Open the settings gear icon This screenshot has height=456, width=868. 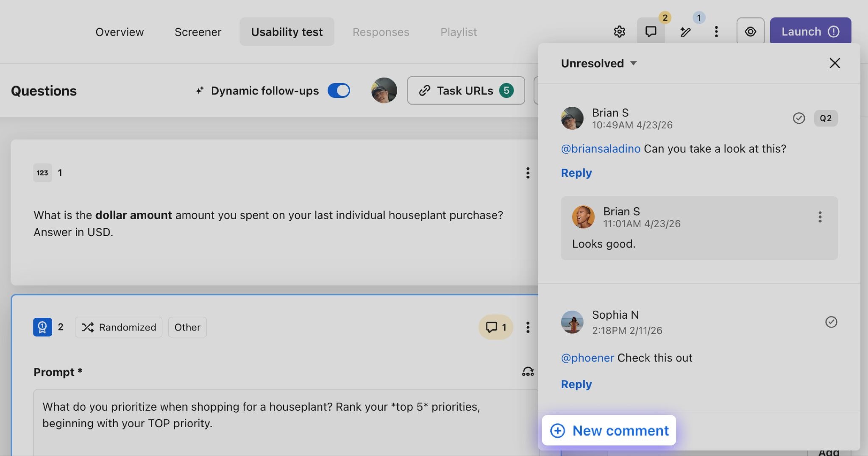[619, 32]
